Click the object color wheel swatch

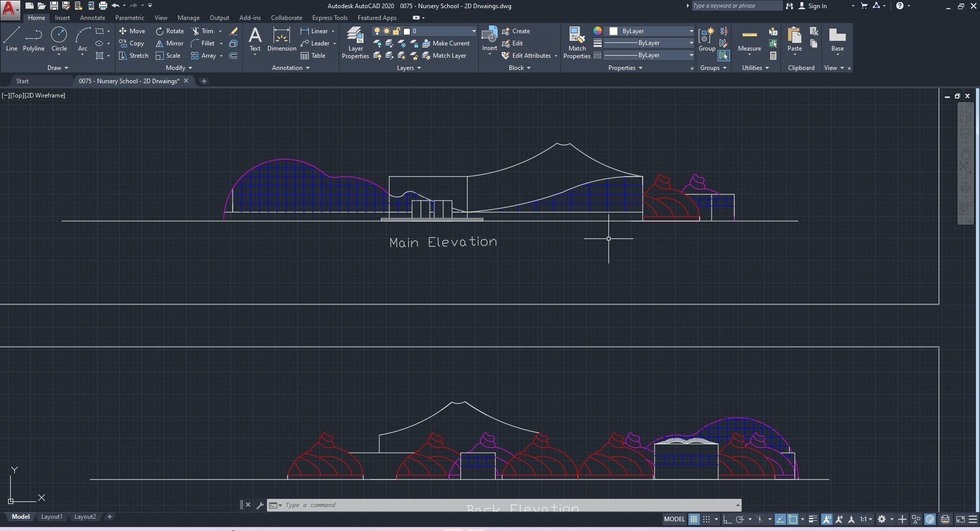tap(597, 31)
